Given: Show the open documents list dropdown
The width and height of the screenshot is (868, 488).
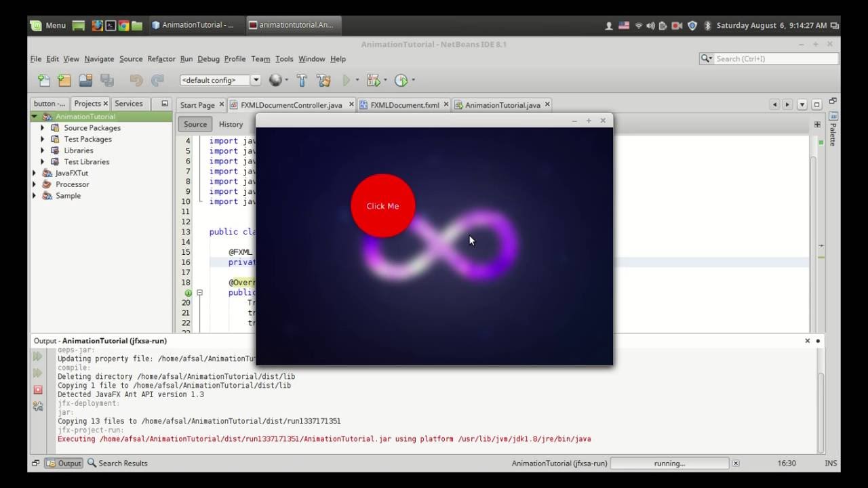Looking at the screenshot, I should (802, 104).
